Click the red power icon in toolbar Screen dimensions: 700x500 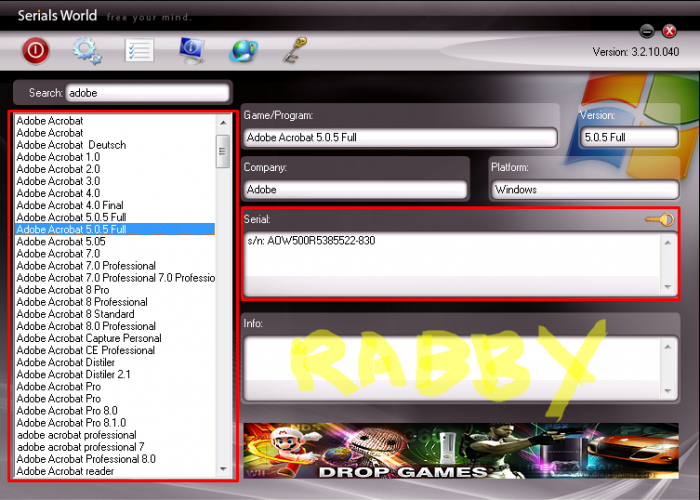(x=36, y=50)
